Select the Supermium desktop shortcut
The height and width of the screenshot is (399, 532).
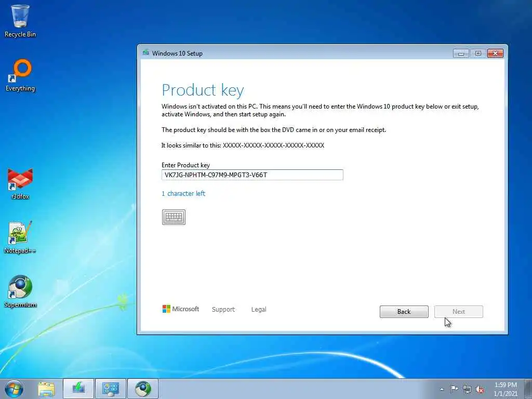click(20, 291)
